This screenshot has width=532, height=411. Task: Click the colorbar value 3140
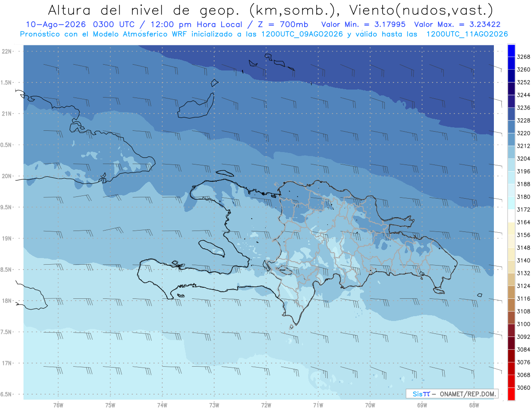click(524, 261)
